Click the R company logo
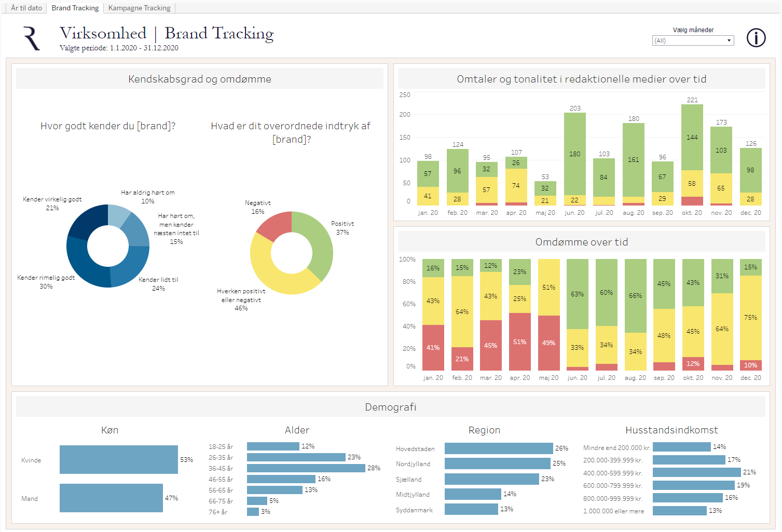The image size is (782, 532). click(32, 38)
